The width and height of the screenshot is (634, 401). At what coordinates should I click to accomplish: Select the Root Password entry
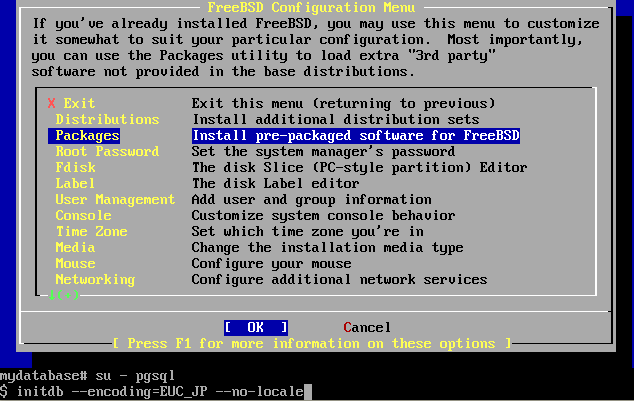click(107, 152)
